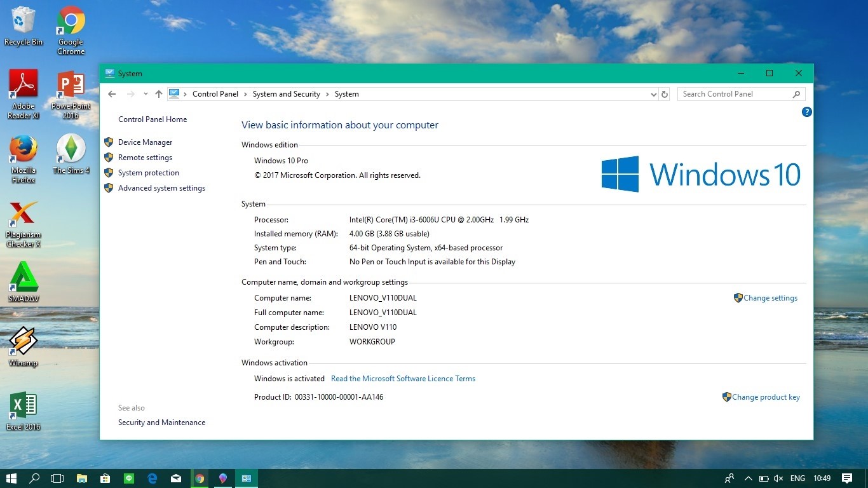This screenshot has width=868, height=488.
Task: Select Control Panel in the breadcrumb
Action: point(215,94)
